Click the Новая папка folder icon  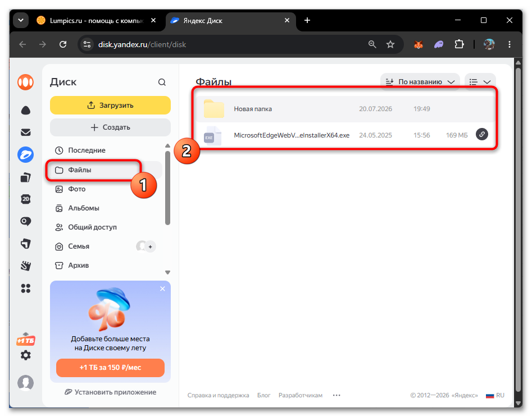tap(213, 108)
